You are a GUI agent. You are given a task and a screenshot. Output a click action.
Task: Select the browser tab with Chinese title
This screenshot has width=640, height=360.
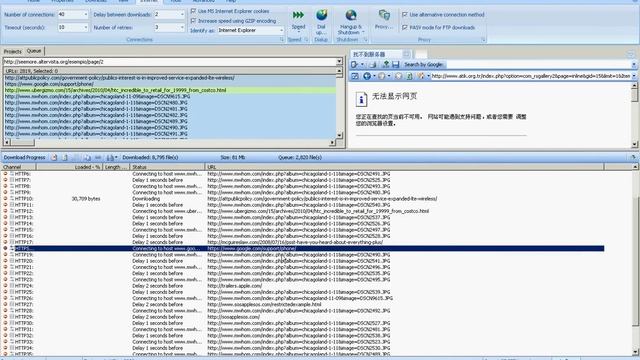[x=381, y=54]
